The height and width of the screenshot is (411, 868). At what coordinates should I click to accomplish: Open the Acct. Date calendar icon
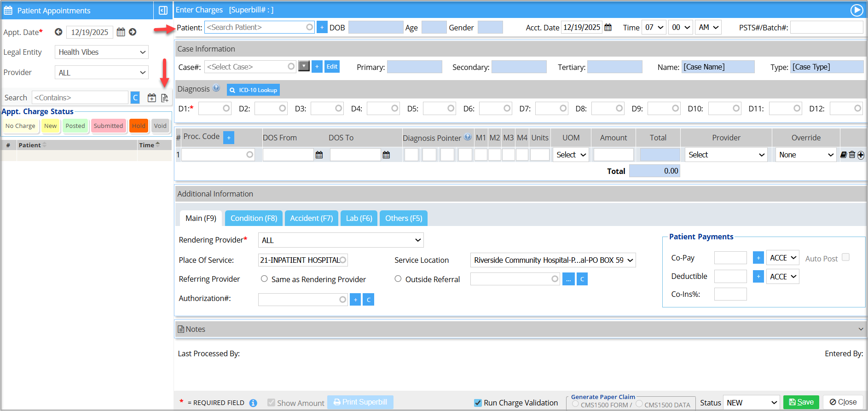point(608,28)
